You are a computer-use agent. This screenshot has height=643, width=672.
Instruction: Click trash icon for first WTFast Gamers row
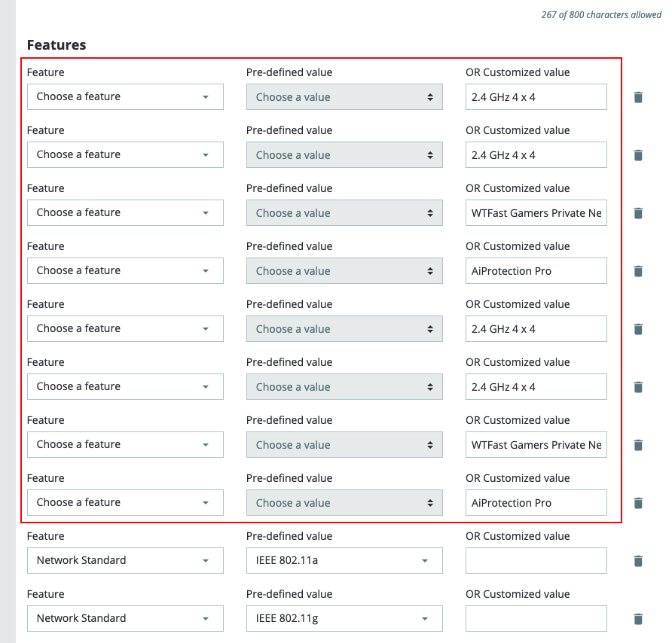click(638, 213)
